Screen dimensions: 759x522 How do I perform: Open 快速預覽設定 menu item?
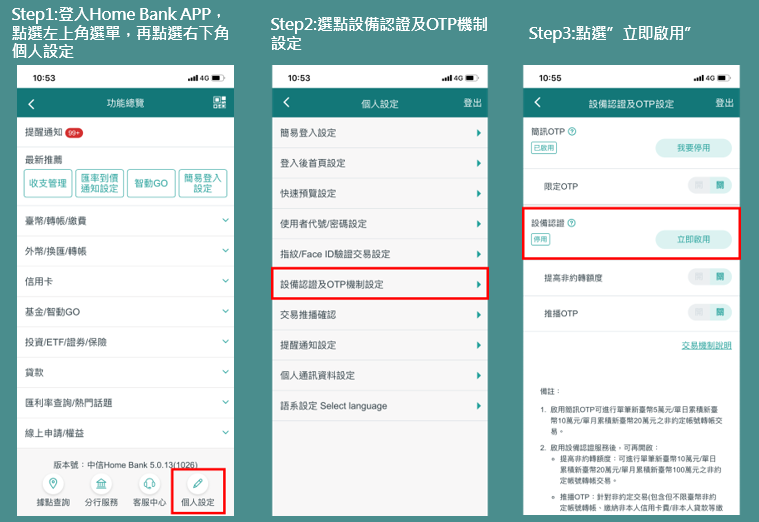click(x=380, y=193)
